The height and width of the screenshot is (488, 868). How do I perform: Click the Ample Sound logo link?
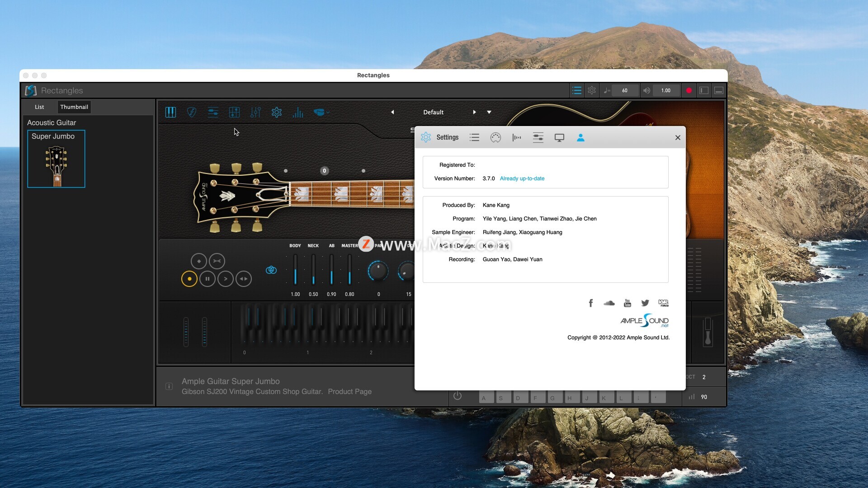[x=645, y=321]
